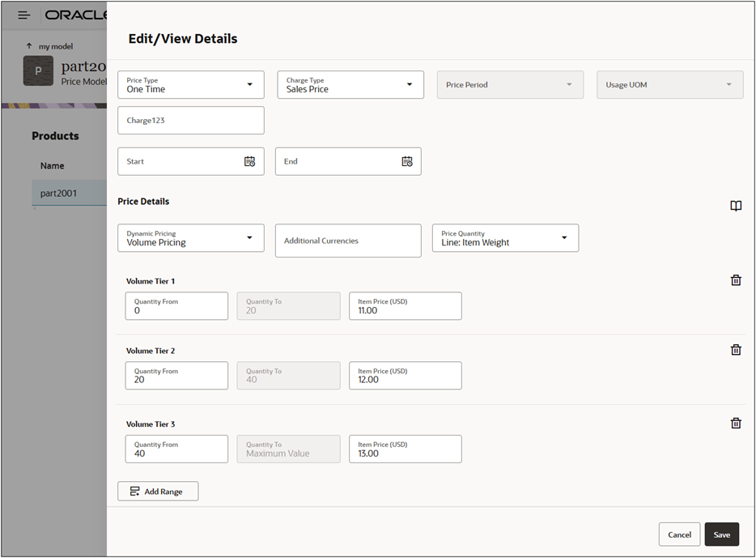This screenshot has width=756, height=558.
Task: Save the price details
Action: (721, 535)
